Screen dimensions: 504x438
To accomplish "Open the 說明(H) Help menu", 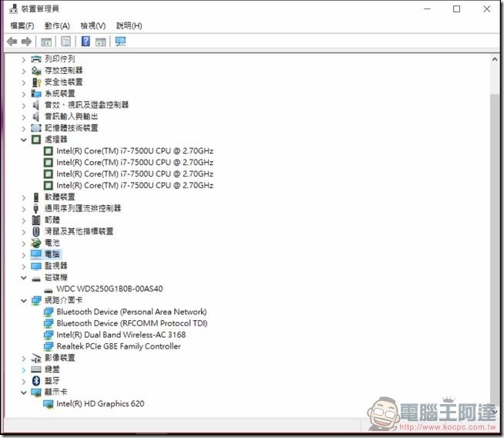I will [129, 25].
